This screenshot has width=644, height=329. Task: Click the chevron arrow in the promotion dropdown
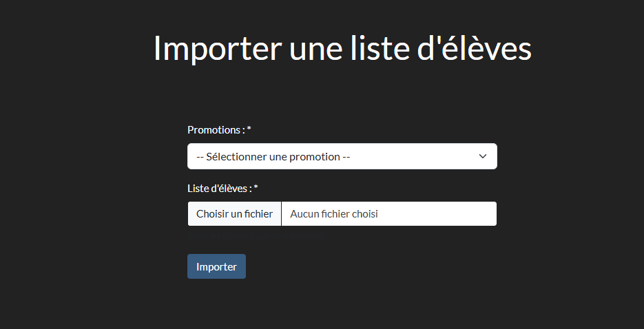point(483,156)
